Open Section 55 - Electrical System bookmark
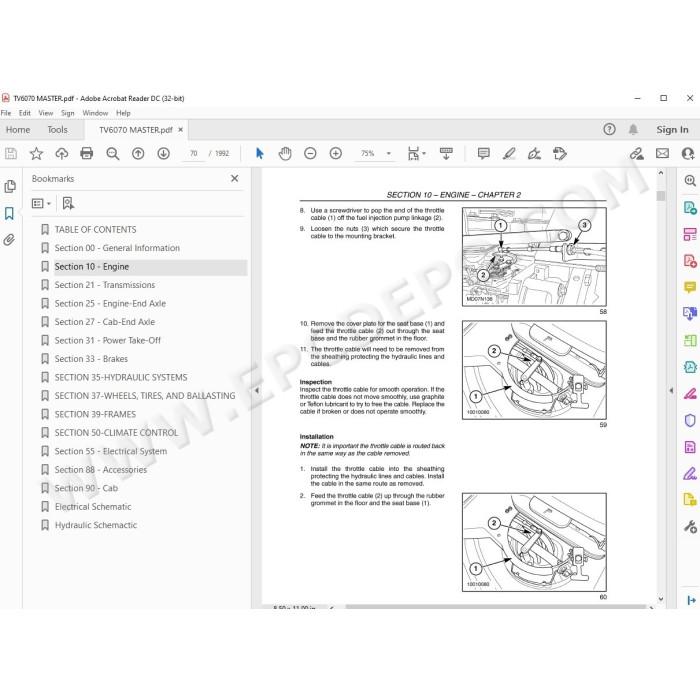 (111, 451)
